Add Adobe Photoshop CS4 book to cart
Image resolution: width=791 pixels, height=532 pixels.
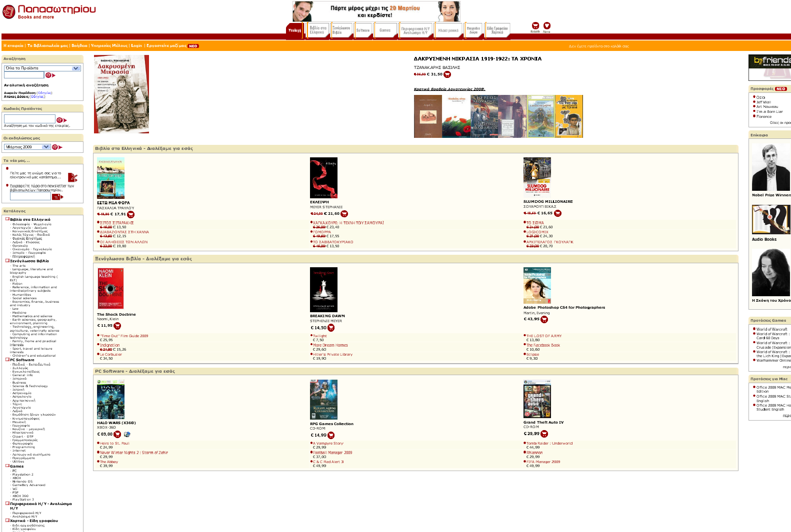[544, 319]
